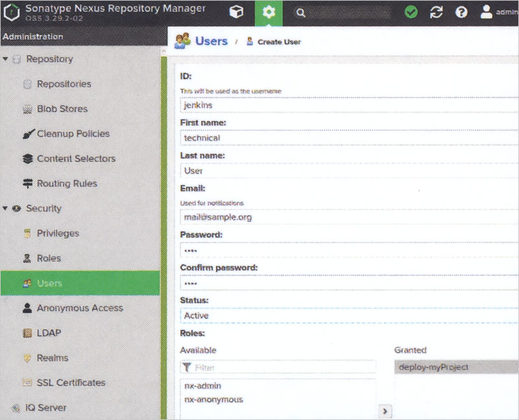Click the available roles Filter box
The height and width of the screenshot is (420, 519).
click(278, 367)
